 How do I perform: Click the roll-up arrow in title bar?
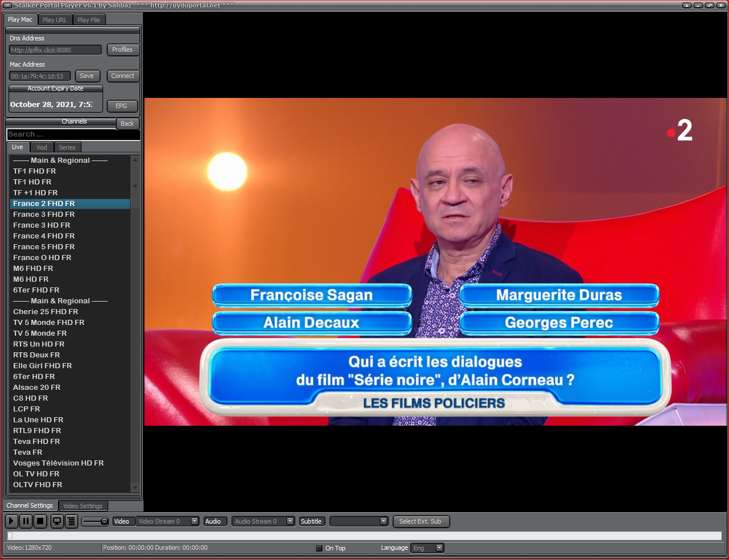point(687,5)
